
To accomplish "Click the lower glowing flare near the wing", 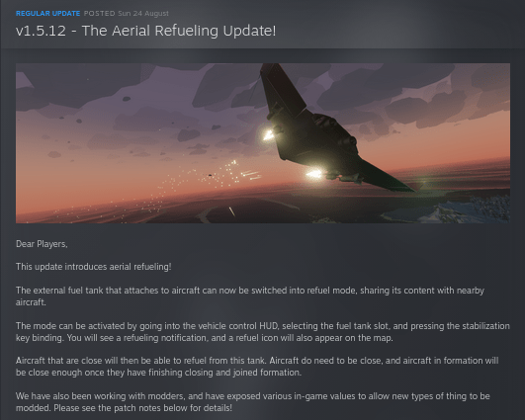I will (x=314, y=174).
